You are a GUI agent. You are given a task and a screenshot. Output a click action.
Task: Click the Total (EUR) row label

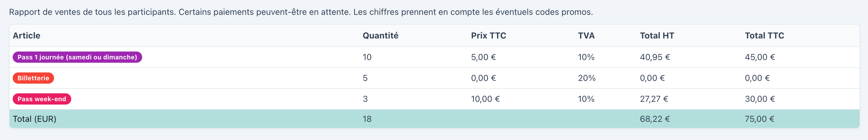pos(34,119)
